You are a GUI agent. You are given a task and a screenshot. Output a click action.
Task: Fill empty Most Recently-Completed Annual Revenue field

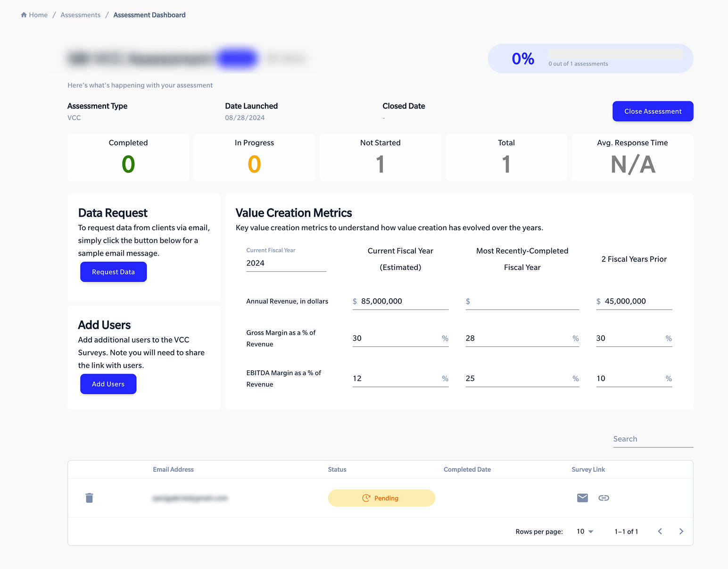522,301
